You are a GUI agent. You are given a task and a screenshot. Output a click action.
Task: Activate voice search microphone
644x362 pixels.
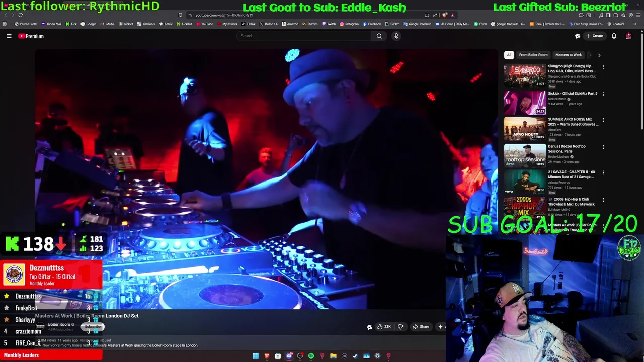pos(396,36)
